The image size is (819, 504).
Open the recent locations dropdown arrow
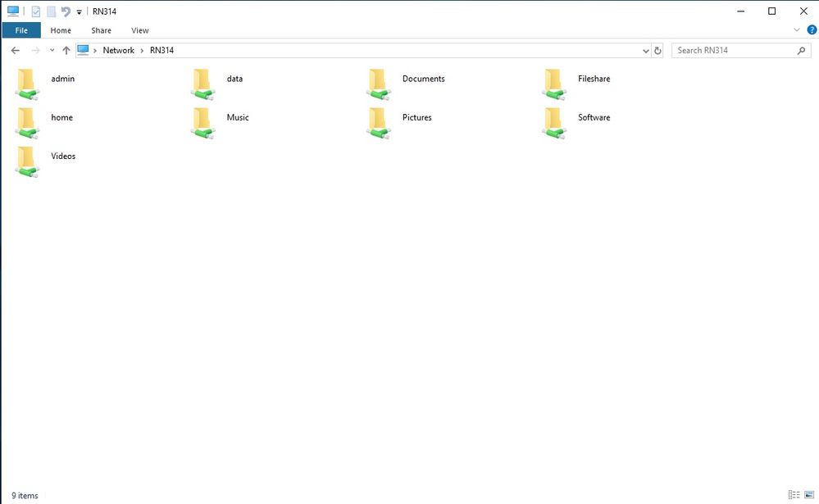click(52, 50)
